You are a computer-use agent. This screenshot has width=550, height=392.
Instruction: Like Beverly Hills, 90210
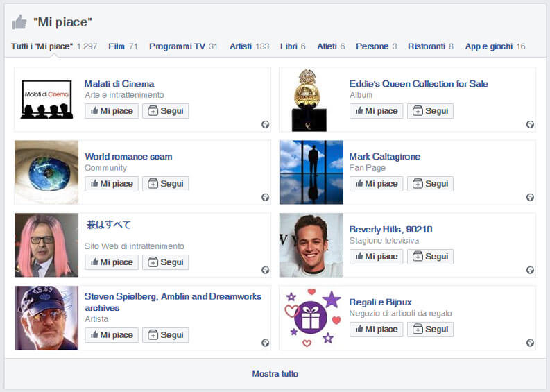(x=377, y=257)
